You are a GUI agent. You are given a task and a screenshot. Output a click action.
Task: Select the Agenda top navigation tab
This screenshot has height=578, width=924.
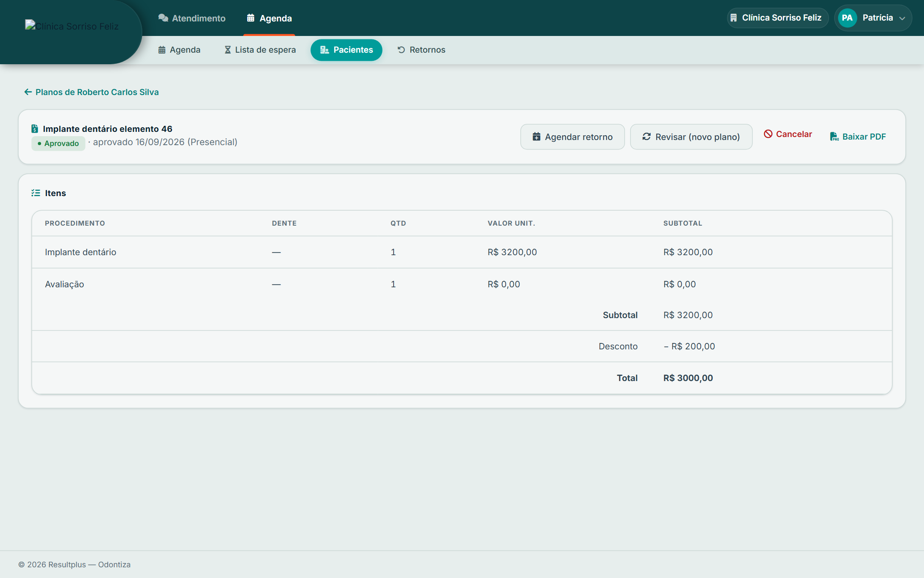pyautogui.click(x=269, y=18)
